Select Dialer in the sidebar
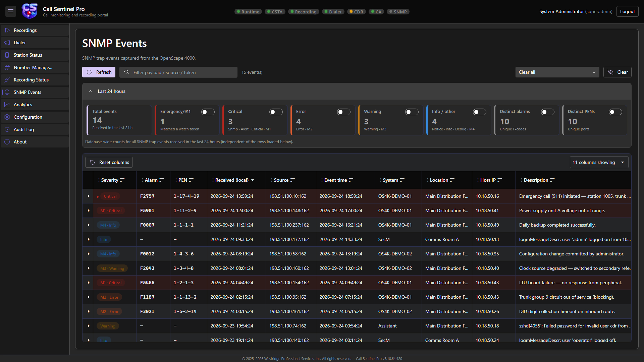 [35, 43]
